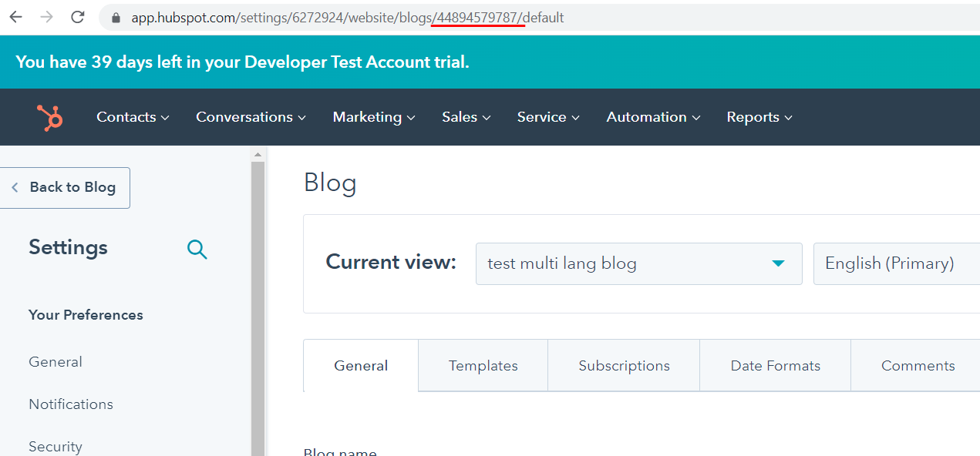This screenshot has width=980, height=456.
Task: Open the test multi lang blog dropdown
Action: [638, 263]
